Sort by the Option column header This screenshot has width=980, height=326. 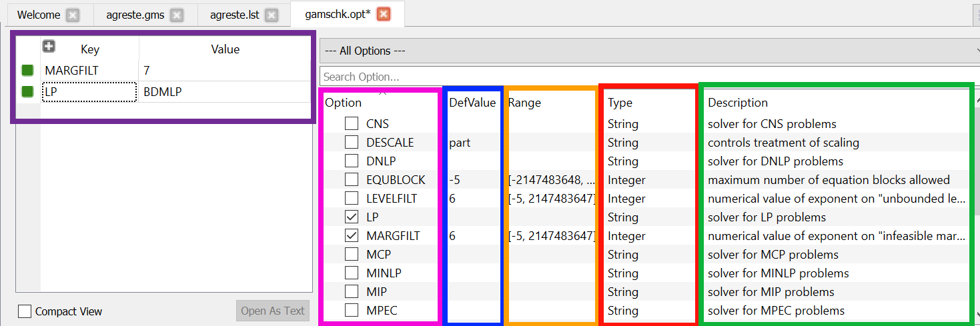344,103
